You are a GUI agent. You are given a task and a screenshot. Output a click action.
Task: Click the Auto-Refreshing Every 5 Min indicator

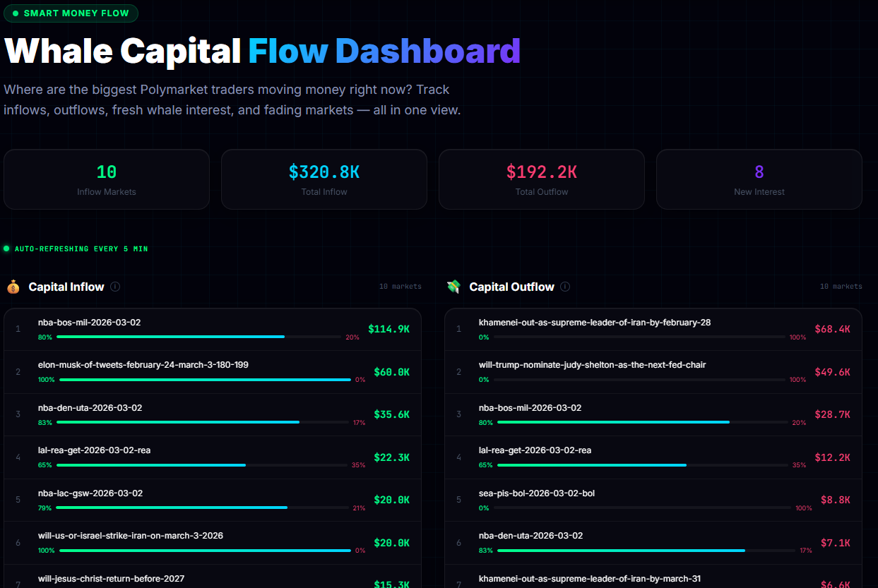click(x=76, y=249)
